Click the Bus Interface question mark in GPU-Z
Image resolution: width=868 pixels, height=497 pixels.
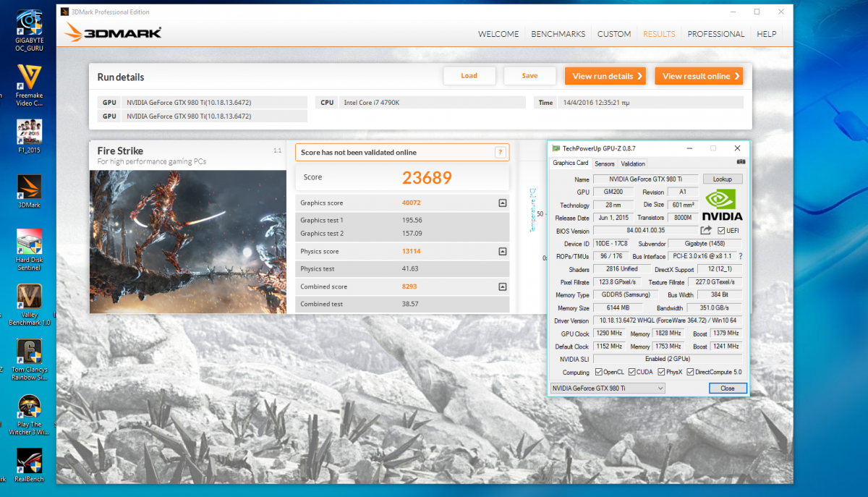pos(741,256)
